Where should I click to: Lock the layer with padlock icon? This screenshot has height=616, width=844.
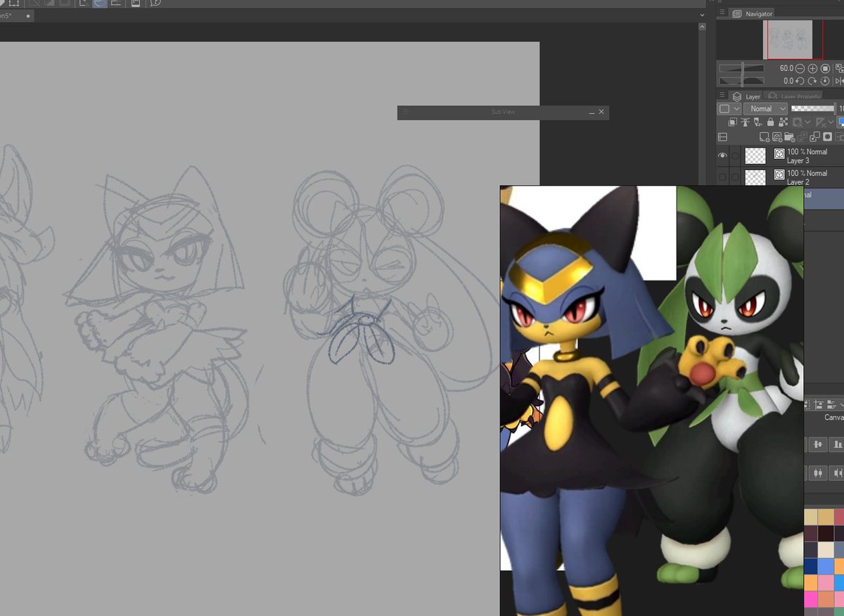[770, 122]
